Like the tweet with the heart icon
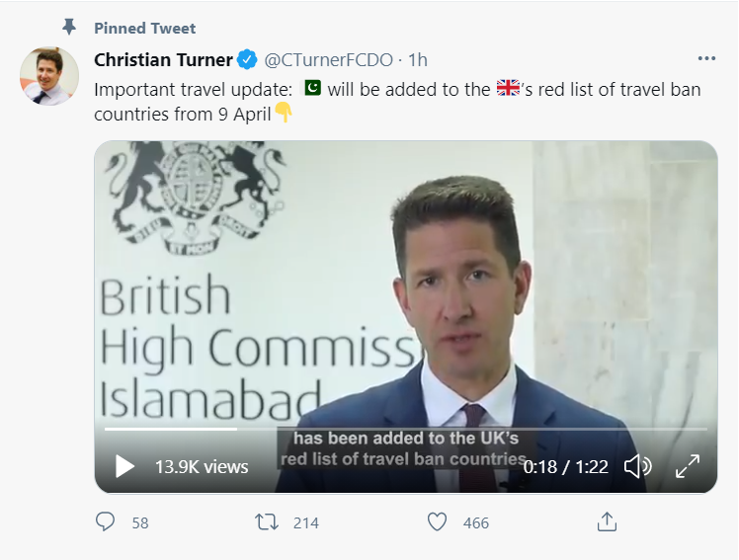 pyautogui.click(x=438, y=521)
